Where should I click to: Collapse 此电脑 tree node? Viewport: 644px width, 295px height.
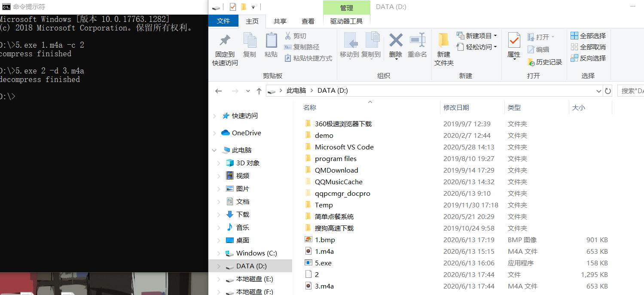coord(214,150)
